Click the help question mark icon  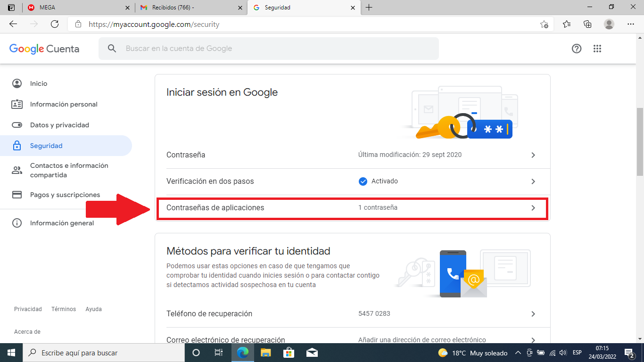pos(577,49)
